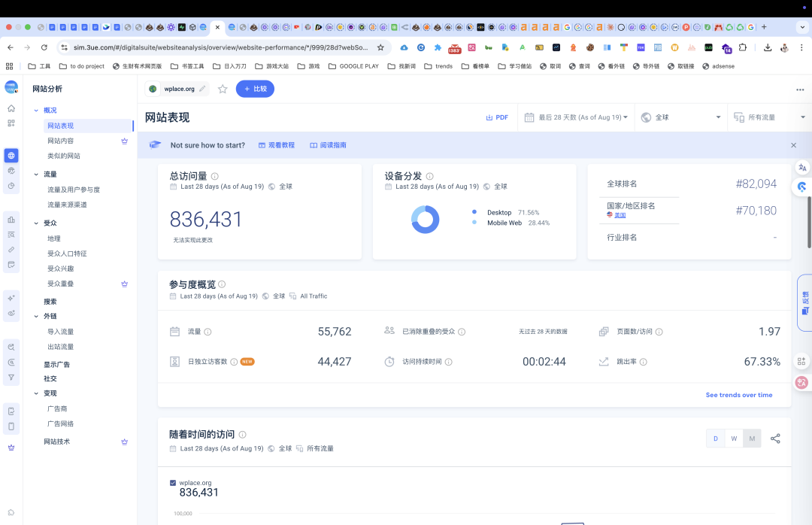This screenshot has width=812, height=525.
Task: Bookmark this page with the star icon
Action: pos(380,47)
